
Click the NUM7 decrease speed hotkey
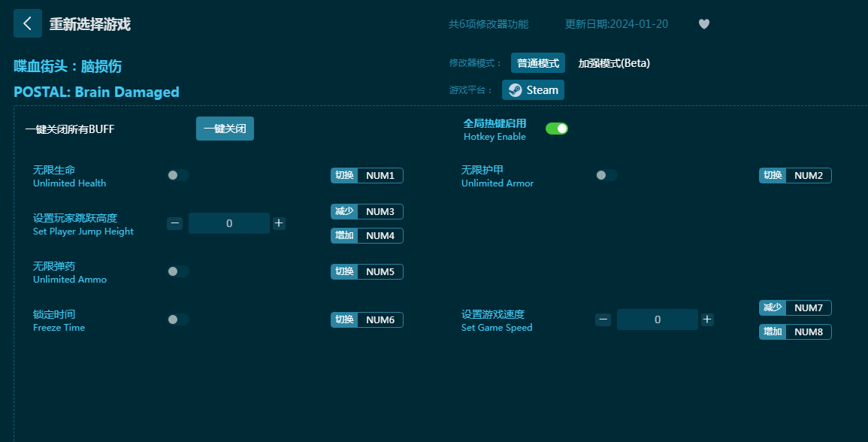[x=808, y=307]
